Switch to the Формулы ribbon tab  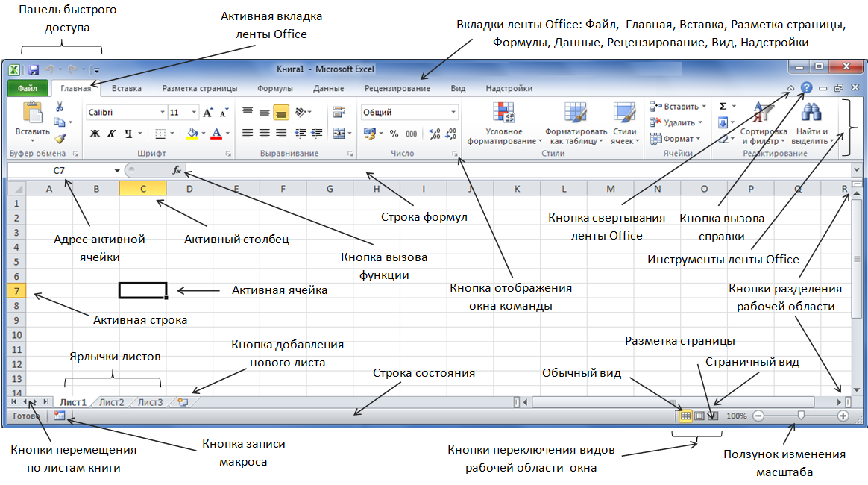point(275,88)
